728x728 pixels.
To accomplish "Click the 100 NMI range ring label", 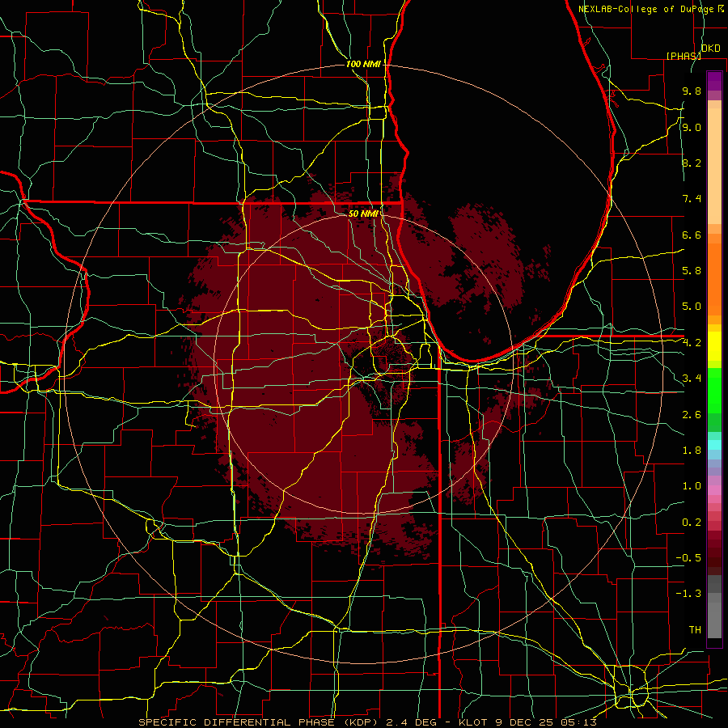I will click(363, 64).
